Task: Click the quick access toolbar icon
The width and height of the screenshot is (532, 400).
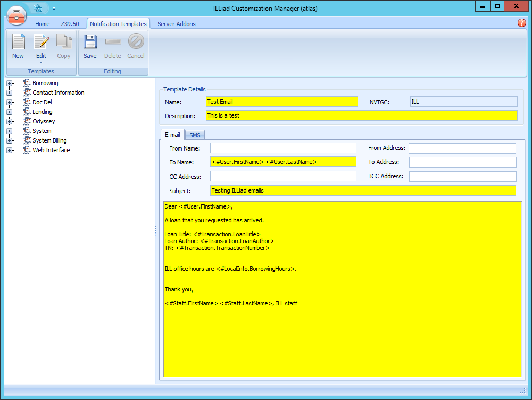Action: [37, 8]
